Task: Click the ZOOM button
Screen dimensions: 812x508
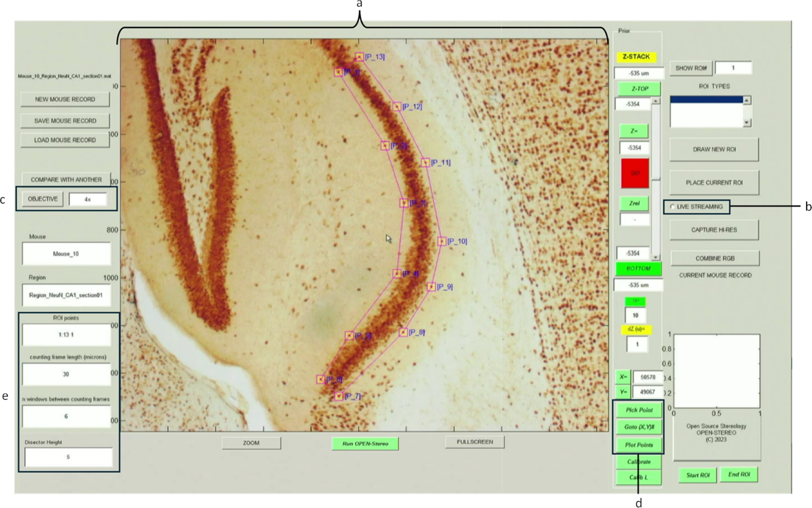Action: click(251, 443)
